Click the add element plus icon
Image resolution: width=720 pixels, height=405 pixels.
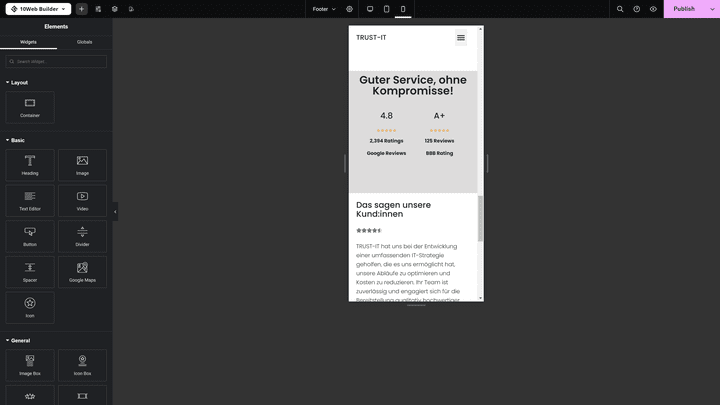point(81,9)
